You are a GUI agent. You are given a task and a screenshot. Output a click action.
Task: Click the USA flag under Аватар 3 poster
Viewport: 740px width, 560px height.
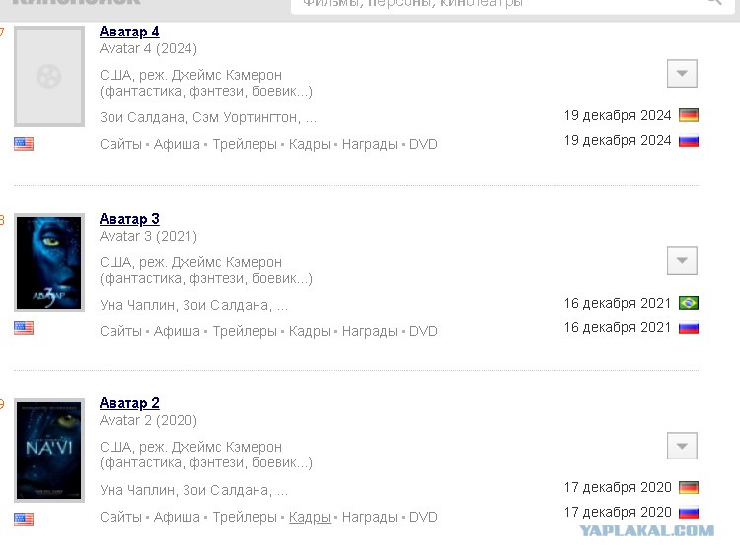tap(24, 328)
